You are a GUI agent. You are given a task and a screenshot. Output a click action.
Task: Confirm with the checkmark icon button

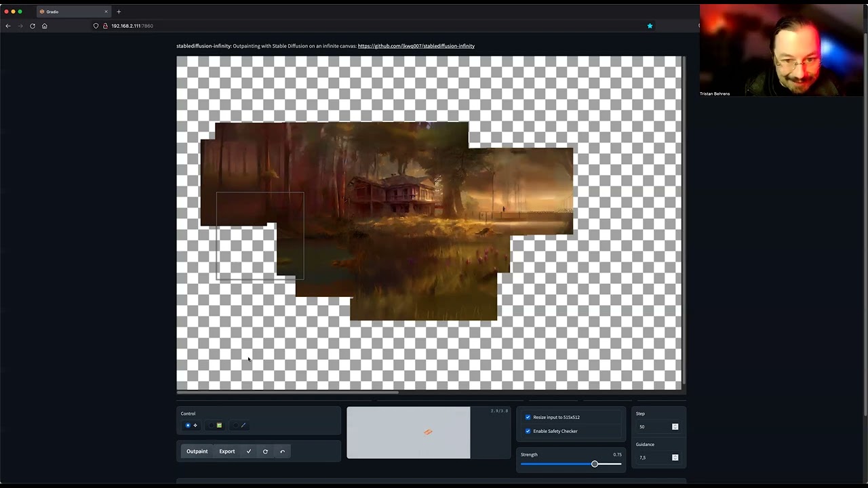point(249,451)
